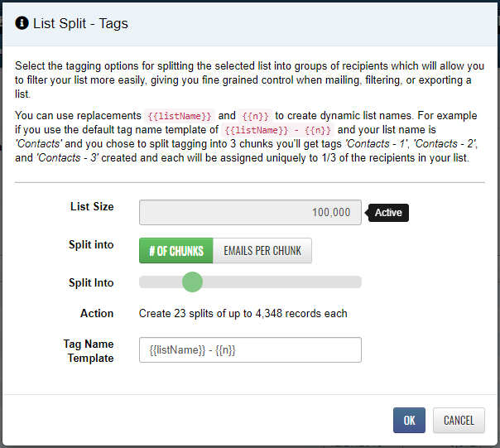The width and height of the screenshot is (500, 448).
Task: Focus the Tag Name Template text field
Action: tap(250, 350)
